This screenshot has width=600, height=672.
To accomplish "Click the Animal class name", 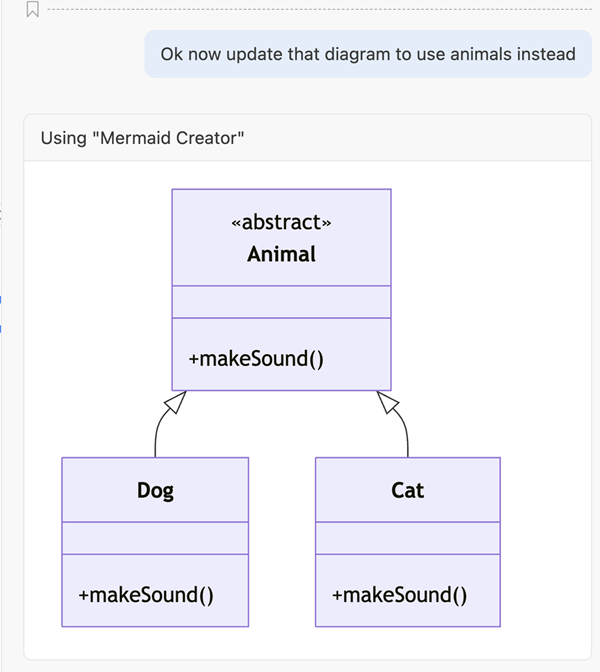I will pyautogui.click(x=281, y=254).
